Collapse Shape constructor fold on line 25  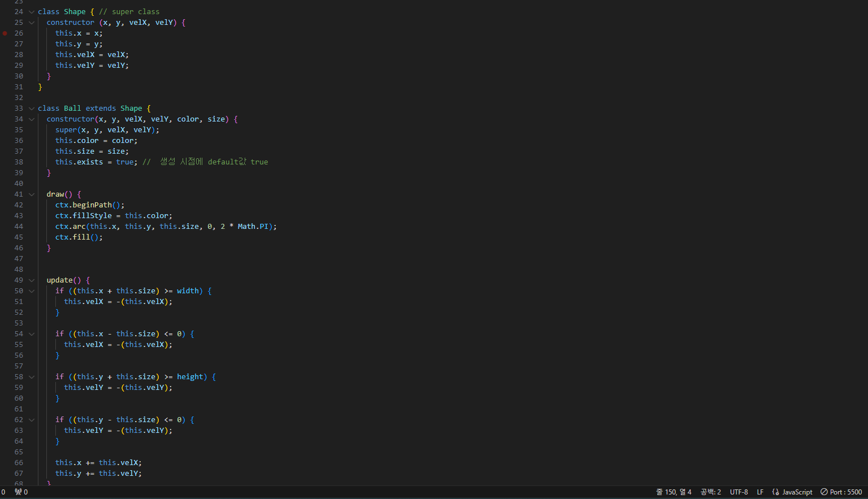pyautogui.click(x=32, y=23)
